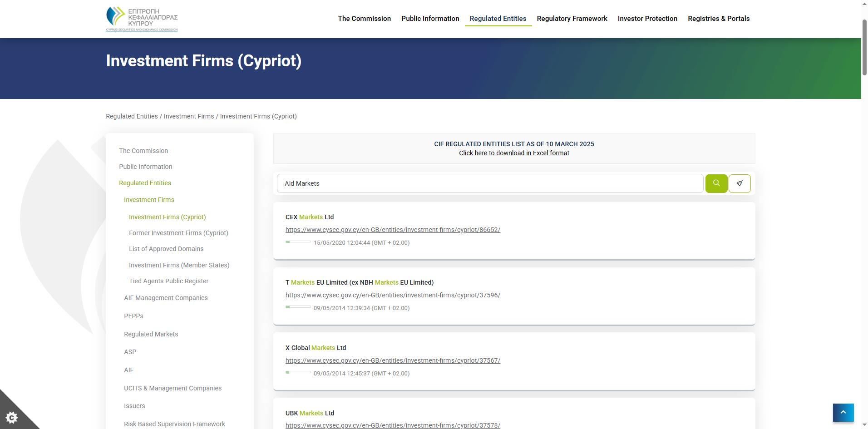Image resolution: width=868 pixels, height=429 pixels.
Task: Open The Commission menu
Action: tap(364, 19)
